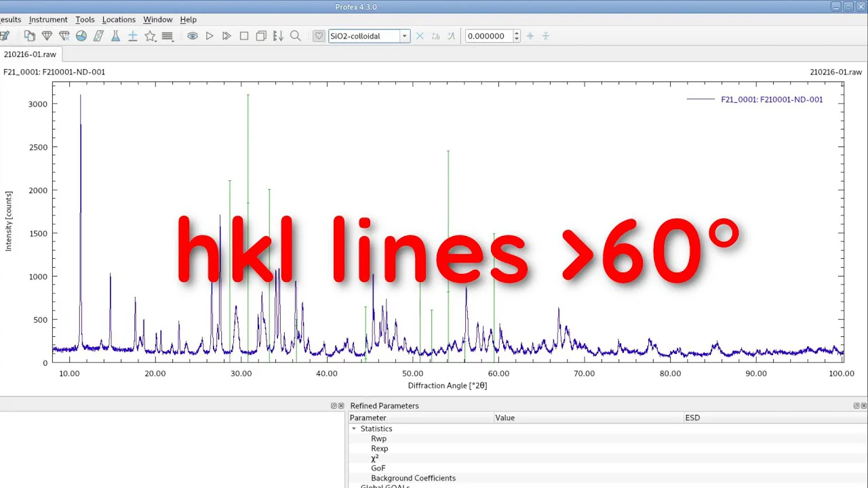Switch to the 210216-01.raw tab
Image resolution: width=868 pixels, height=488 pixels.
point(30,54)
